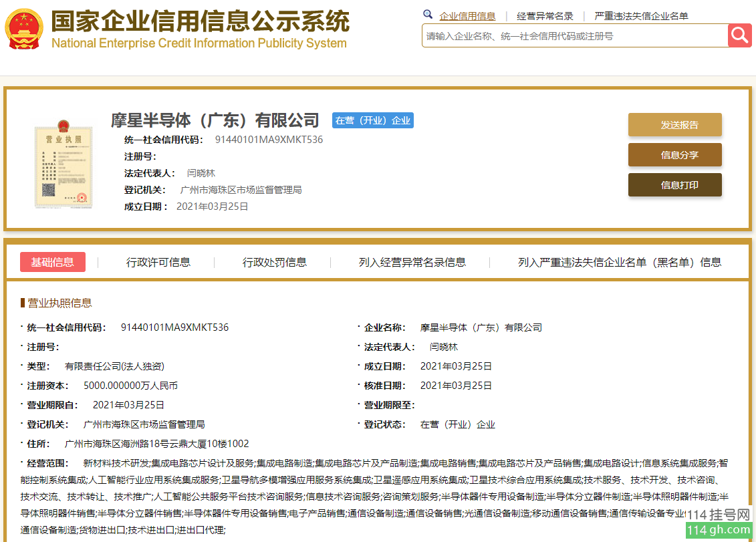Click the 营业执照信息 section heading marker
The height and width of the screenshot is (542, 756).
coord(23,303)
